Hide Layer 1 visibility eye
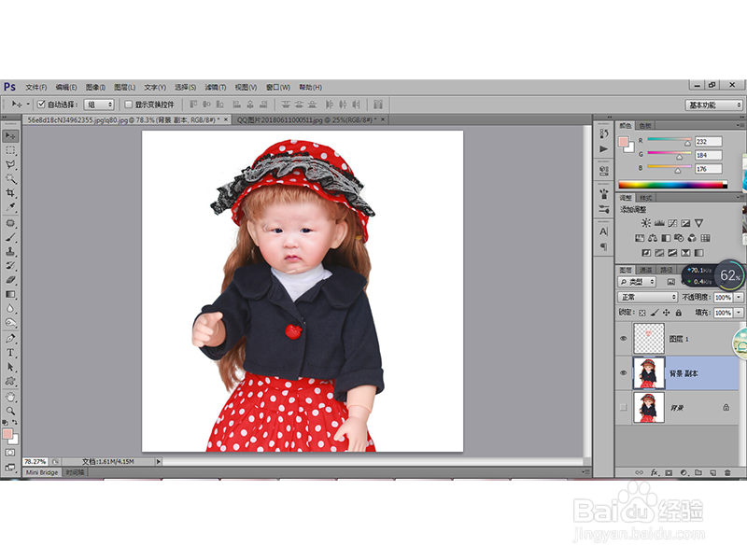 click(623, 339)
